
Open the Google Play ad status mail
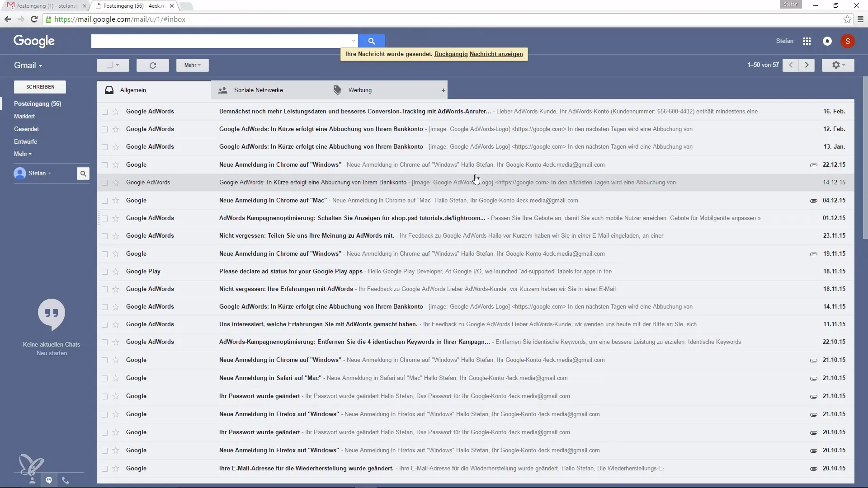(476, 272)
